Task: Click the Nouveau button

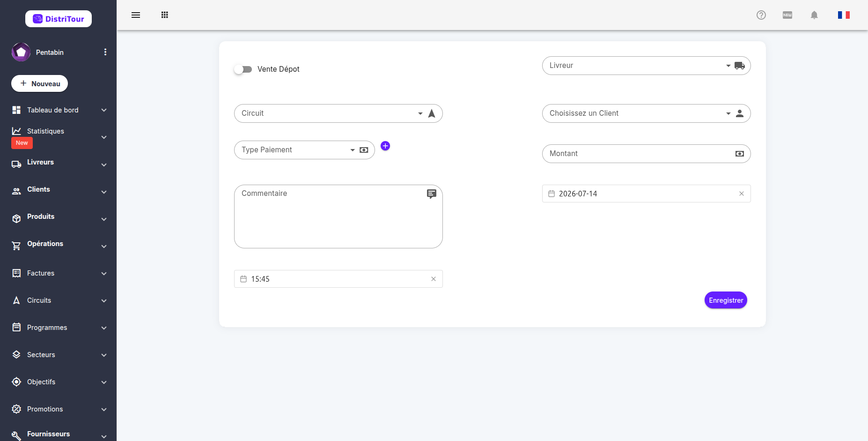Action: click(x=39, y=83)
